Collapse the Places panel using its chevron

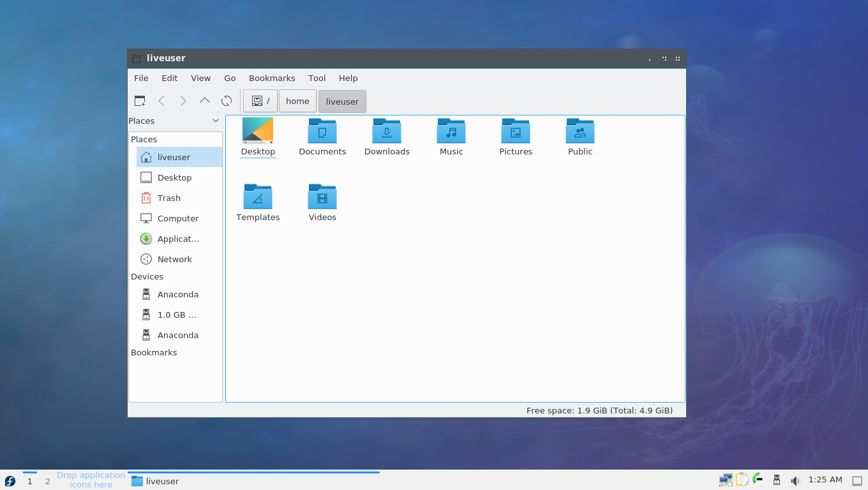click(x=215, y=120)
